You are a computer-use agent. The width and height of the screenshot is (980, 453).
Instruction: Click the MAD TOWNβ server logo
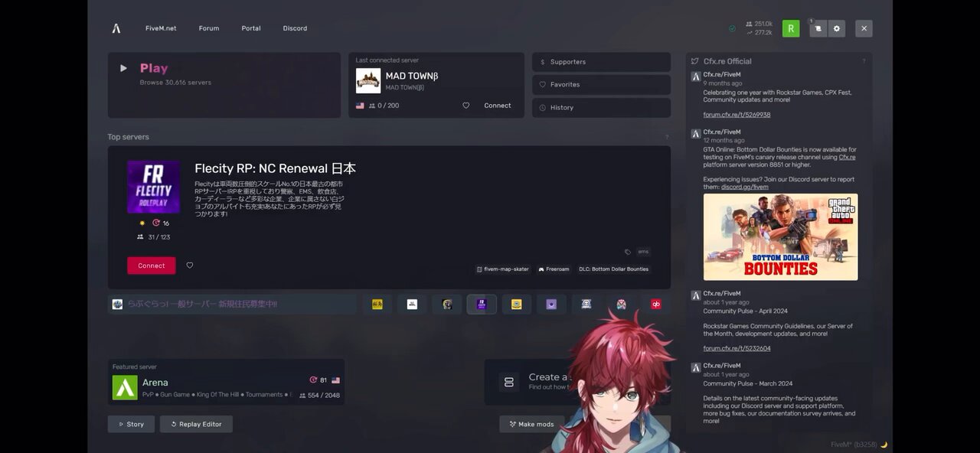pyautogui.click(x=368, y=80)
